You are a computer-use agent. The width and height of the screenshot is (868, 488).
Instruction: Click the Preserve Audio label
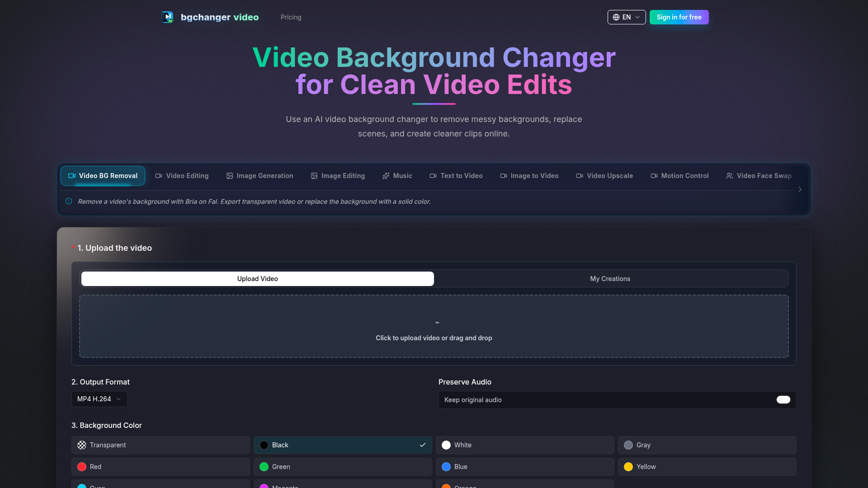(465, 382)
